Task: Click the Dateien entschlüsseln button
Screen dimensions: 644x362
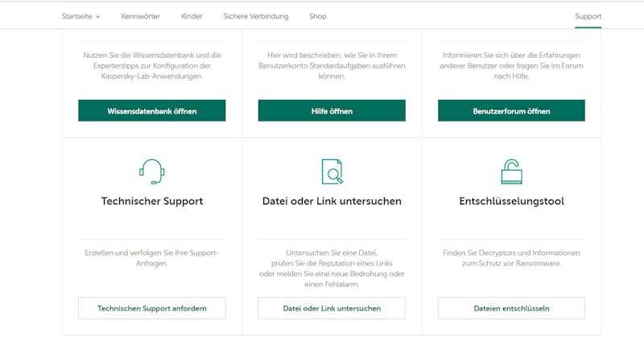Action: coord(511,308)
